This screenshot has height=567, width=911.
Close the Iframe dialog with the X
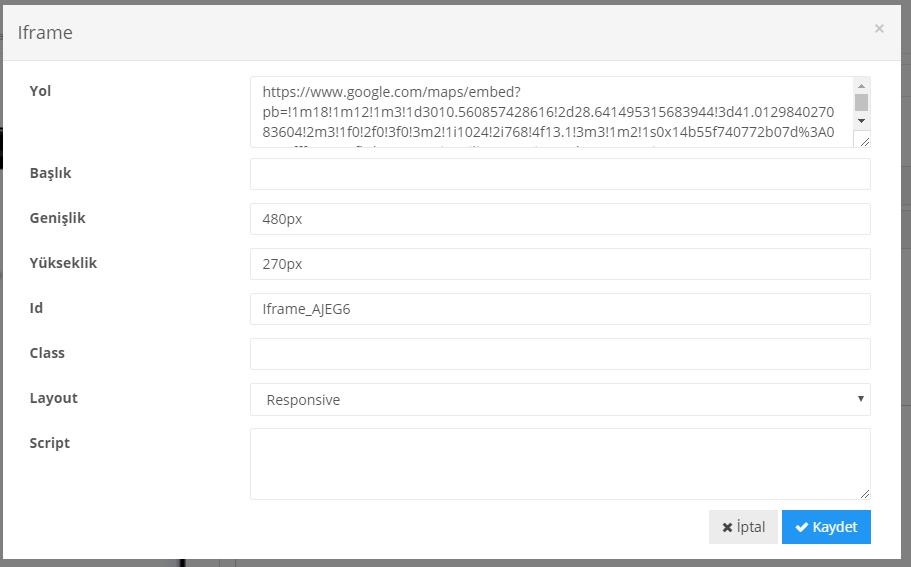click(879, 29)
